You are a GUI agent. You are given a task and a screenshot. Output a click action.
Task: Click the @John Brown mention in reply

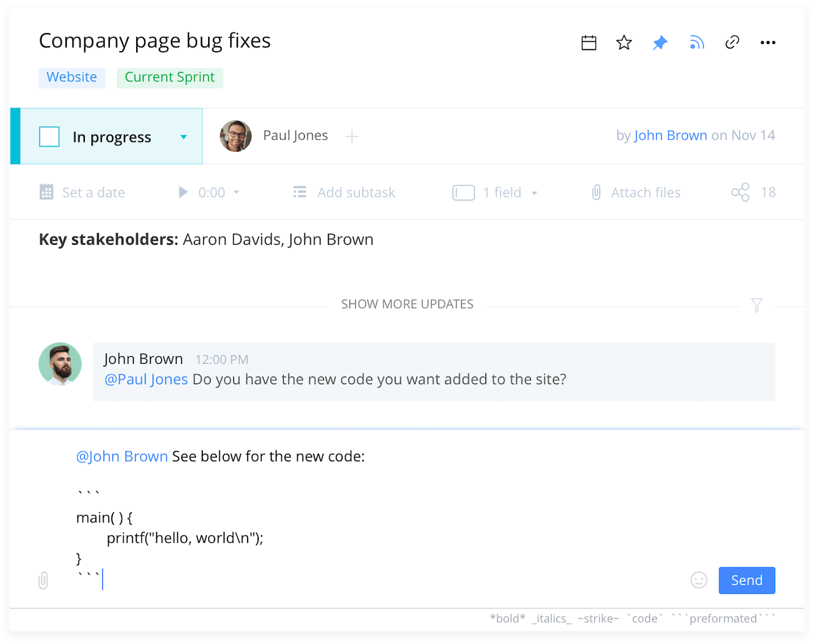(122, 456)
